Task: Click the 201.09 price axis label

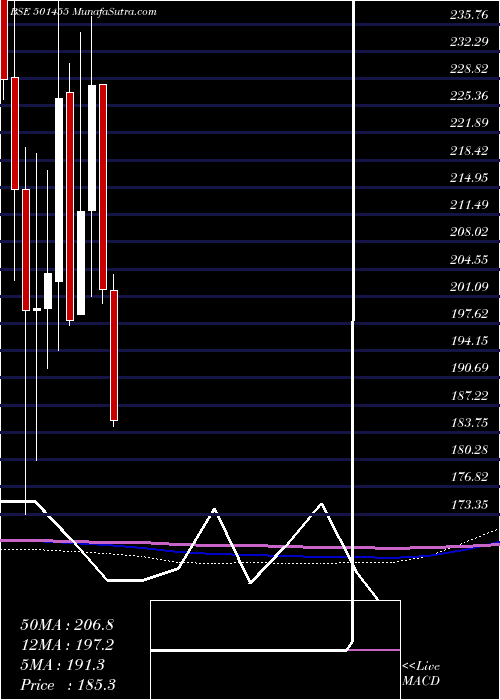Action: 469,287
